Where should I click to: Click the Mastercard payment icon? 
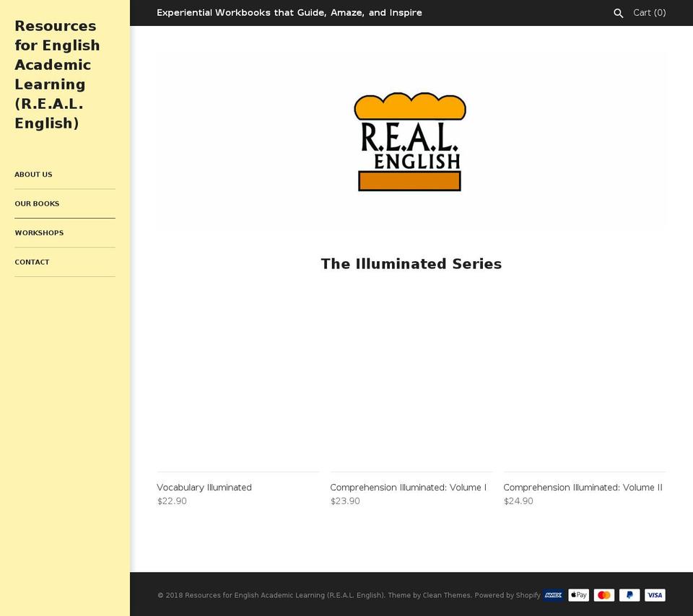[603, 595]
